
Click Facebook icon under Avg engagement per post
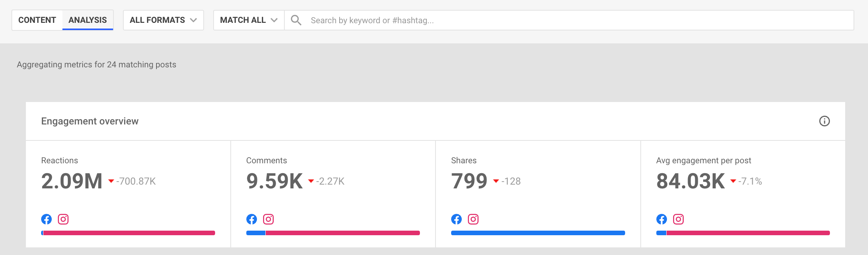pos(662,219)
